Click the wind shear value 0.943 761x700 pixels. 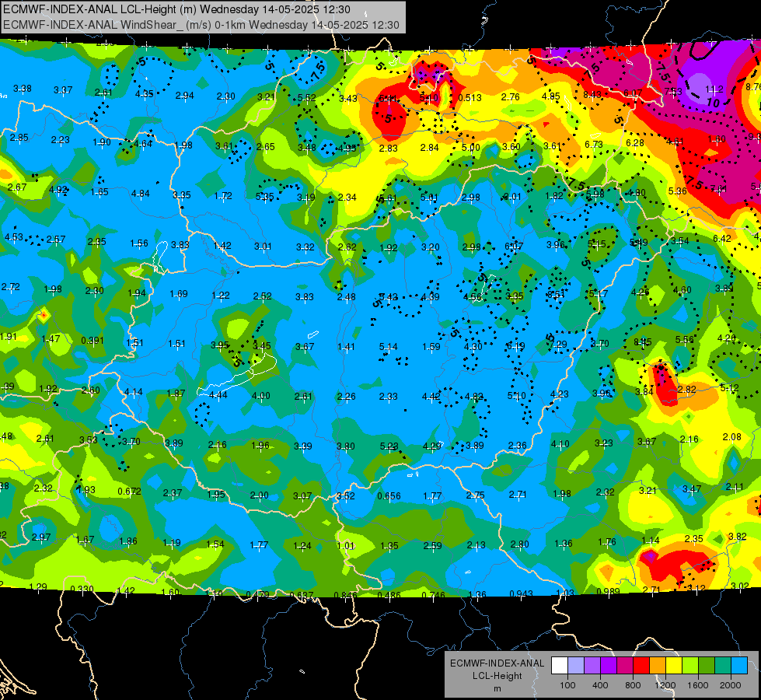pyautogui.click(x=522, y=593)
